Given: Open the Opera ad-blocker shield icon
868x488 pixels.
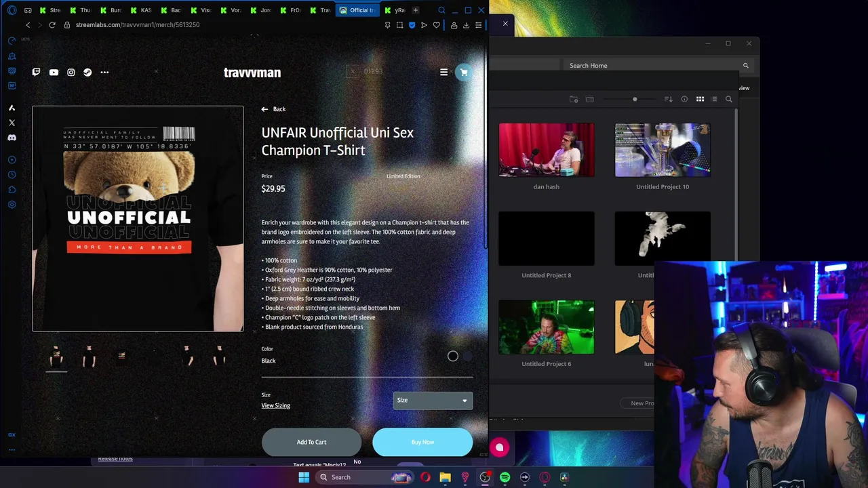Looking at the screenshot, I should (x=412, y=25).
